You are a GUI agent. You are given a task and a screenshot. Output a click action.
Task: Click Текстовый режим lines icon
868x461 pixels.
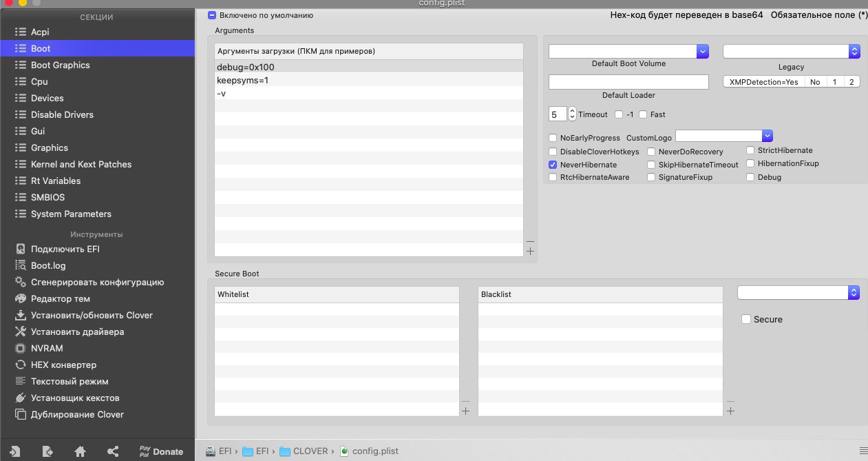click(x=19, y=381)
